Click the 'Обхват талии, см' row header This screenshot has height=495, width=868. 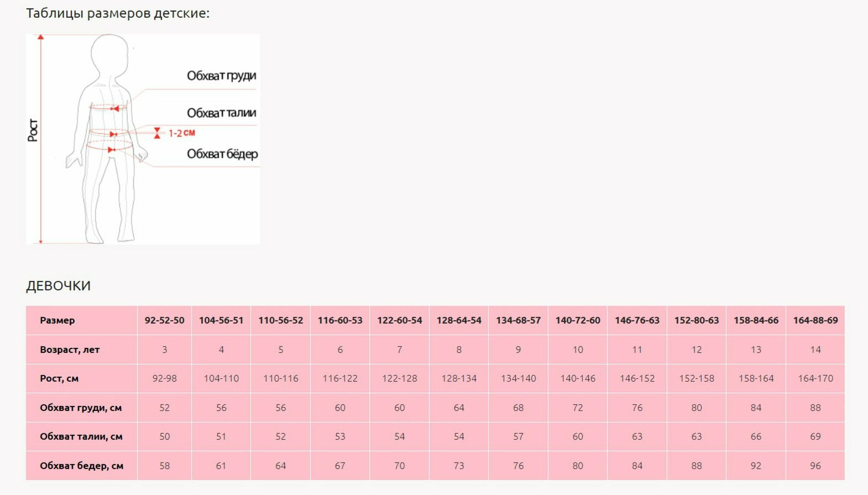(81, 436)
